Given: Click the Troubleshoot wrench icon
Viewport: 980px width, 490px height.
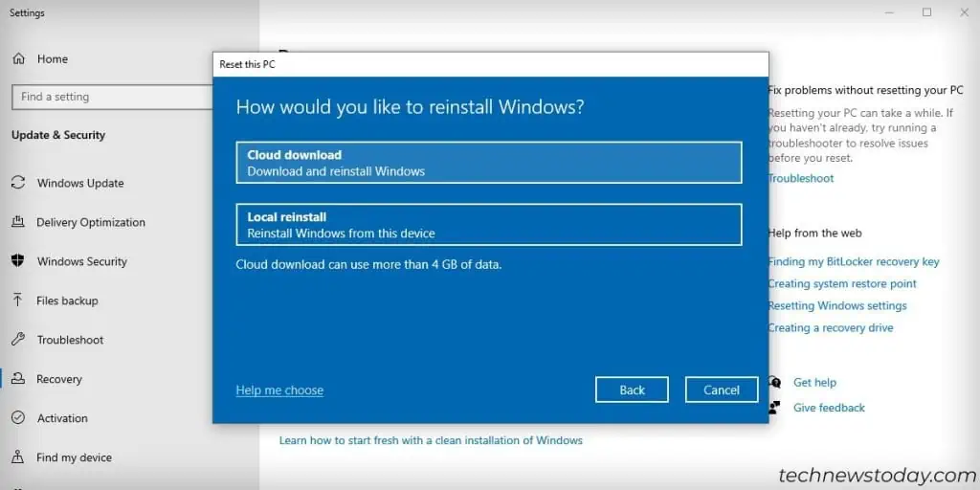Looking at the screenshot, I should [18, 340].
